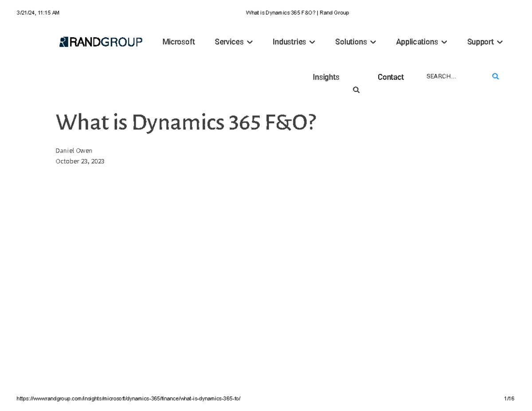Expand the Services chevron arrow
This screenshot has width=532, height=411.
(250, 42)
